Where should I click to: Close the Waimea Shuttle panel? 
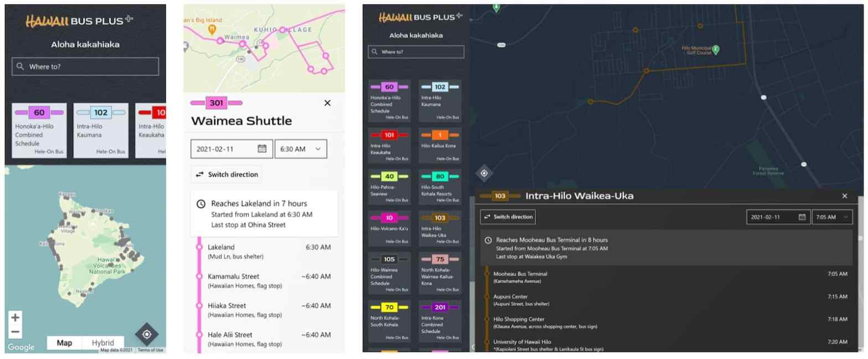pos(327,103)
